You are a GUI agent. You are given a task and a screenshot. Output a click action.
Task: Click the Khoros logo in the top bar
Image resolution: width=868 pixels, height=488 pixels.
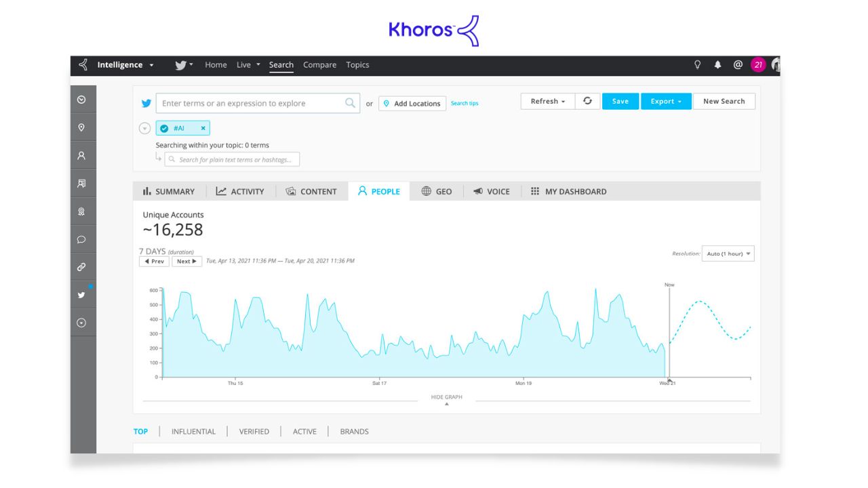(x=83, y=65)
